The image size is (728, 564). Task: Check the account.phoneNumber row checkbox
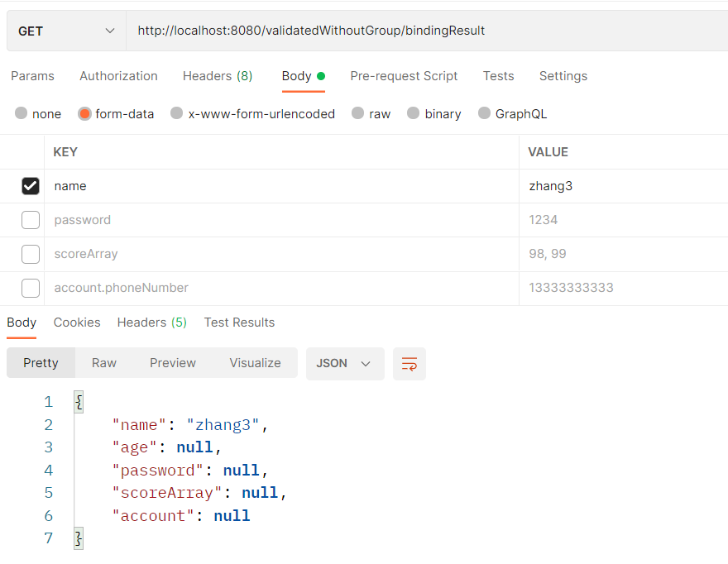31,289
